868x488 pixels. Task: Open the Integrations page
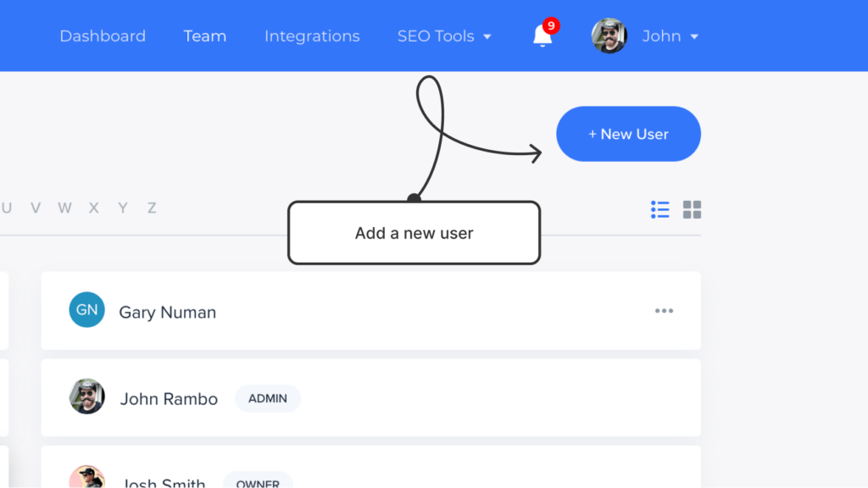click(x=312, y=36)
